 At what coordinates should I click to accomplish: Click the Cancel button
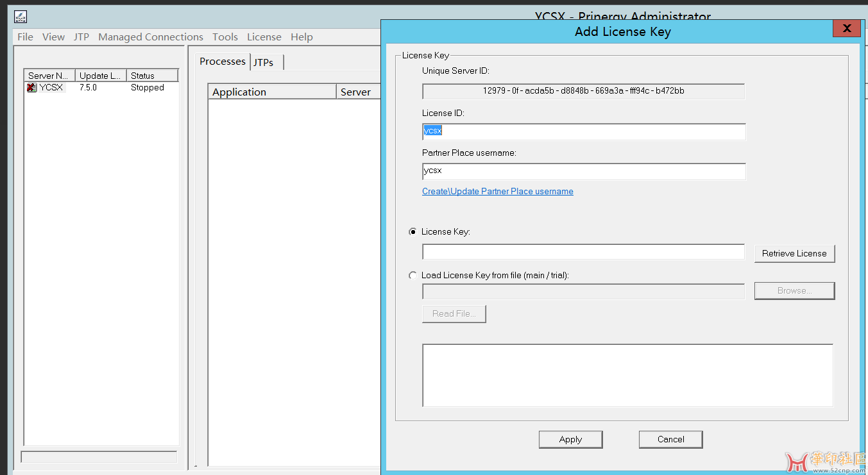[670, 439]
